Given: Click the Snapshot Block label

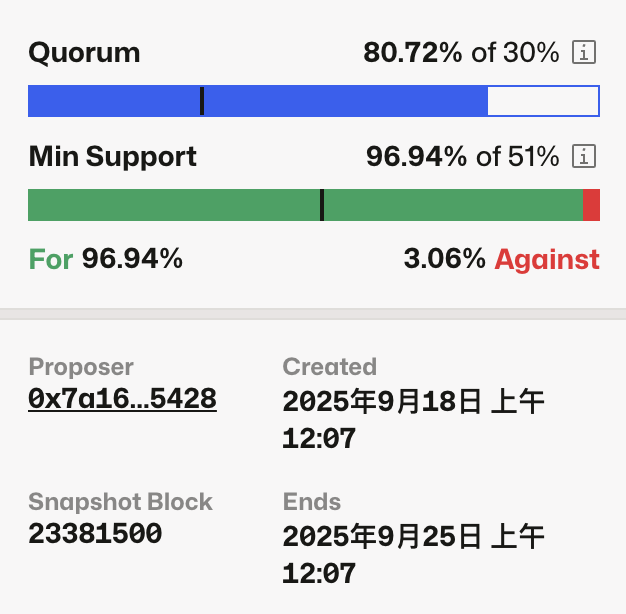Looking at the screenshot, I should 121,502.
